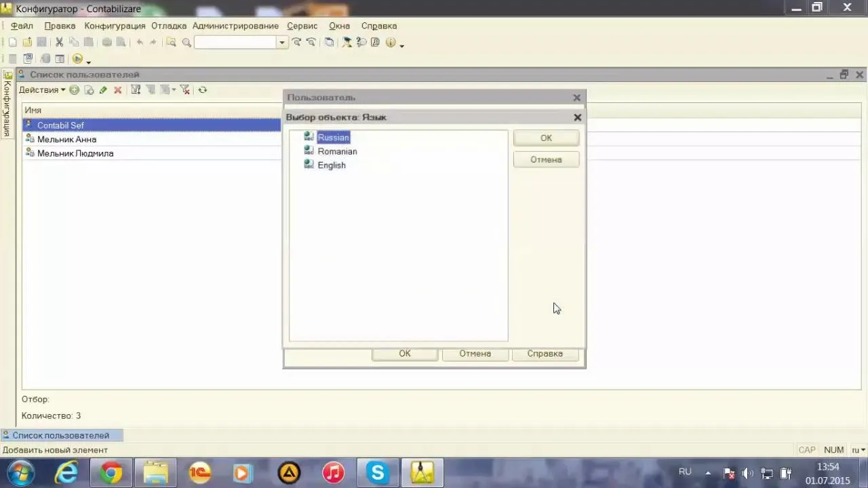Refresh the user list icon
868x488 pixels.
[x=202, y=89]
